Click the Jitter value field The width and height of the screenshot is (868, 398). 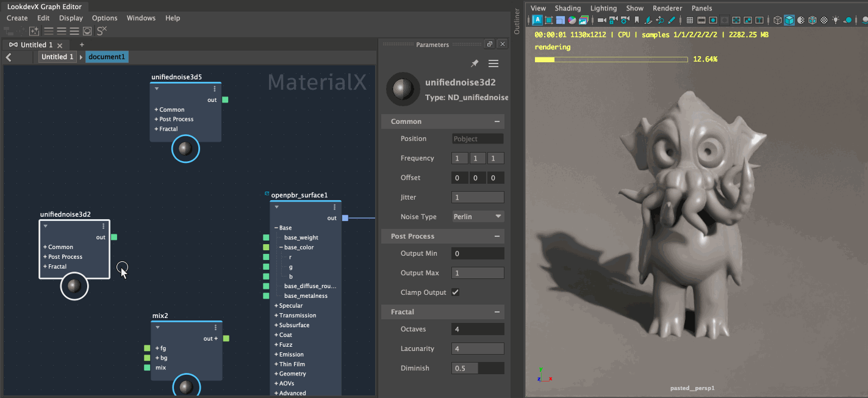pyautogui.click(x=478, y=197)
